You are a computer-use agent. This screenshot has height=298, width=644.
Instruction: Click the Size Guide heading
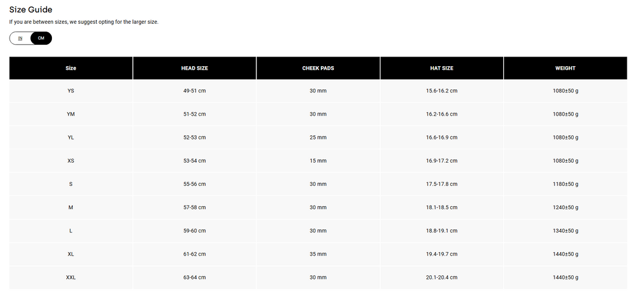(30, 10)
